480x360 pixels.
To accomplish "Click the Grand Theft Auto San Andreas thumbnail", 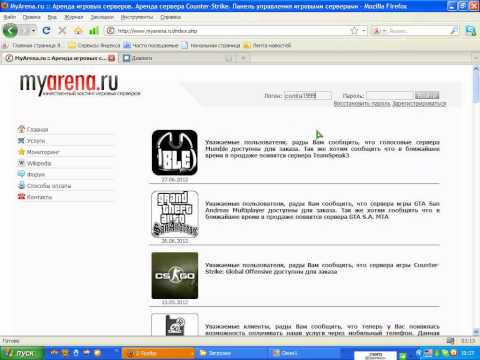I will 175,214.
